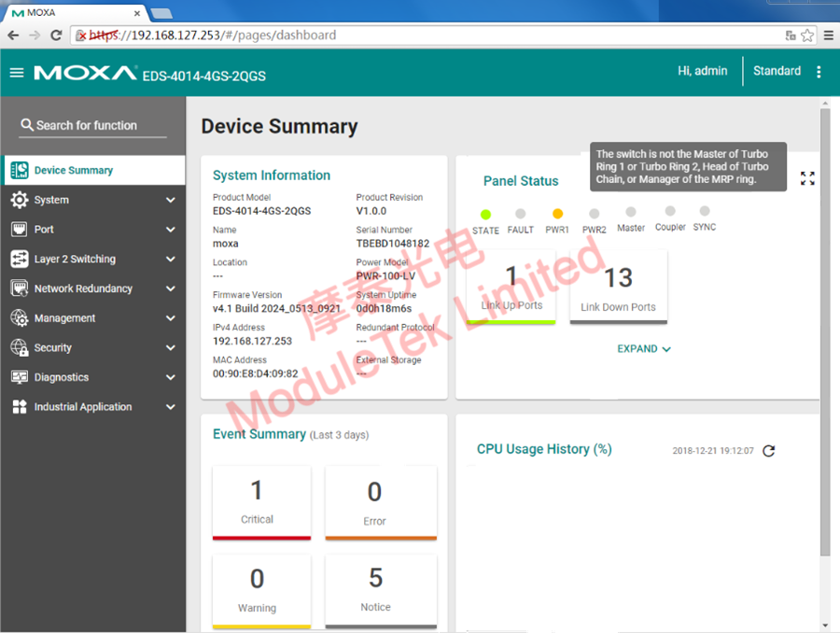Image resolution: width=840 pixels, height=633 pixels.
Task: Collapse the System menu chevron
Action: tap(171, 199)
